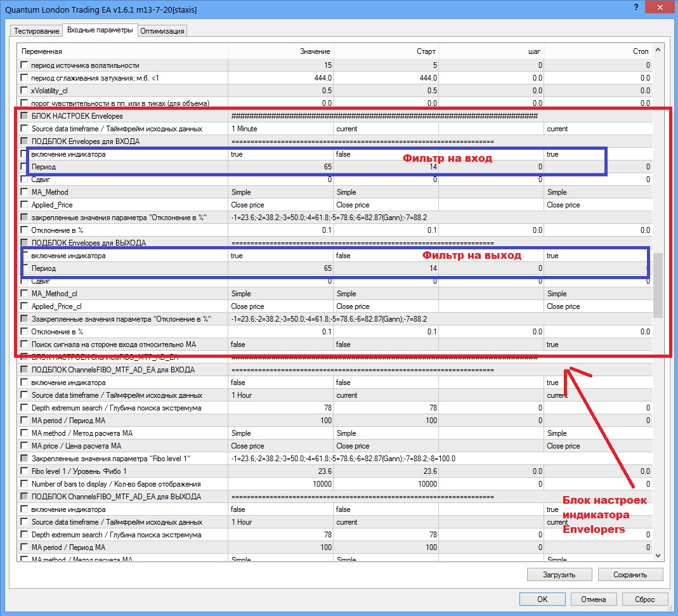
Task: Select value 15 of период источника волатильности
Action: pos(280,65)
